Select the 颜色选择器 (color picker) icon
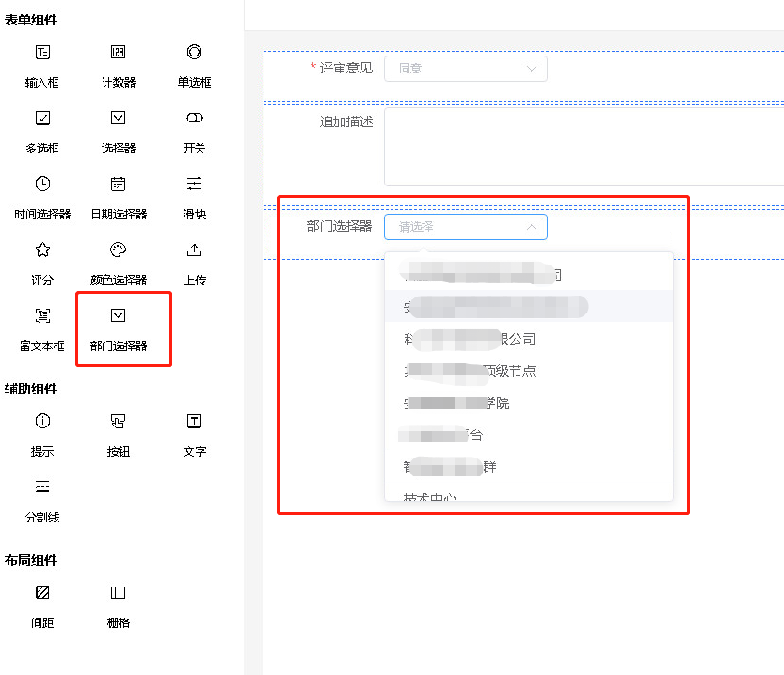The image size is (784, 675). pos(118,250)
